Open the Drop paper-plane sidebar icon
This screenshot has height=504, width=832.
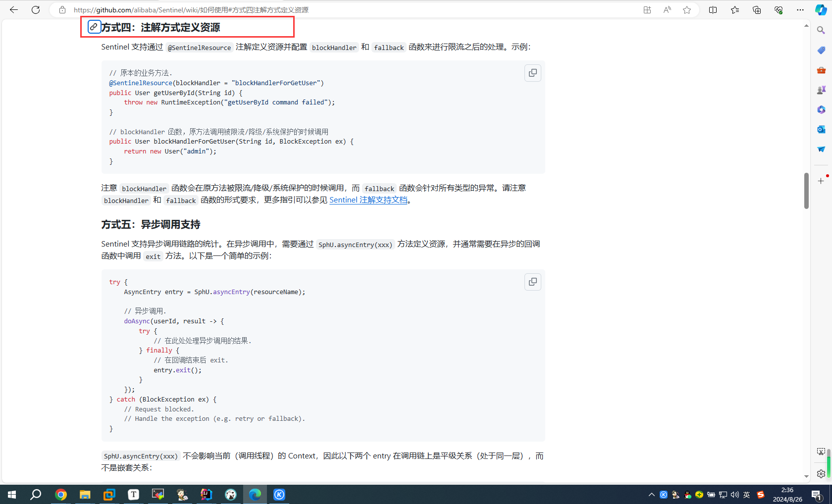(821, 149)
